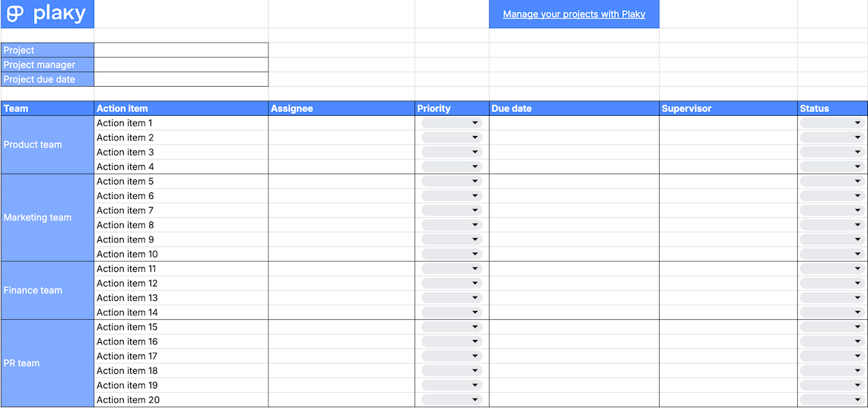The height and width of the screenshot is (408, 868).
Task: Click the Plaky logo icon
Action: tap(15, 14)
